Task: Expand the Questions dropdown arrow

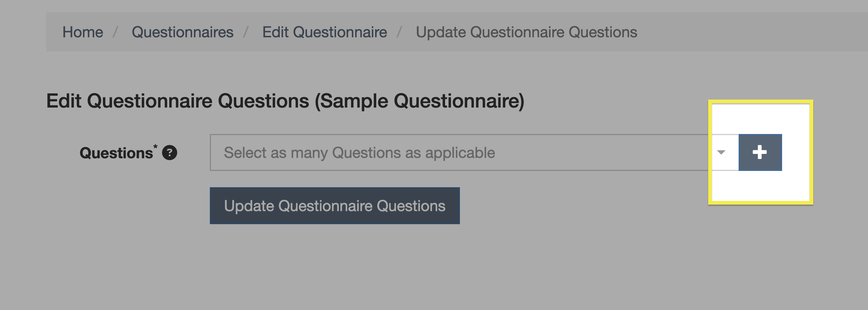Action: point(721,152)
